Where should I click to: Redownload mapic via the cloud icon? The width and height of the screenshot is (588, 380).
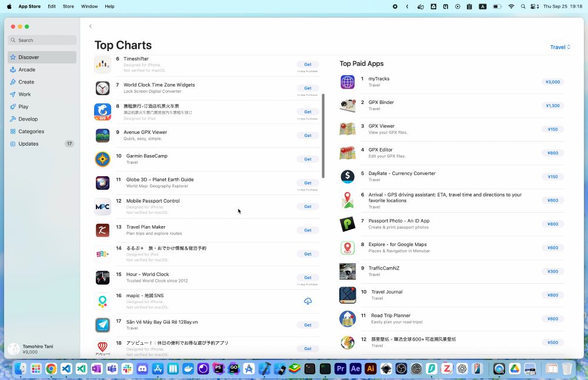coord(308,301)
